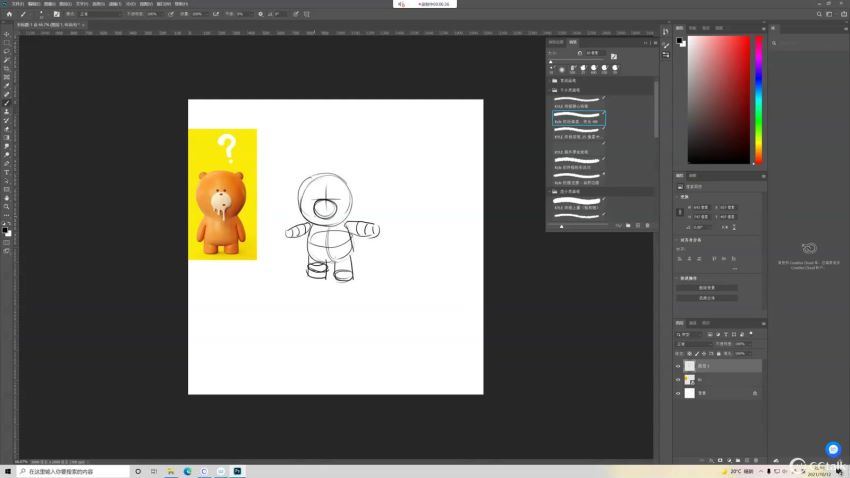Image resolution: width=850 pixels, height=478 pixels.
Task: Create new group in Layers panel
Action: pyautogui.click(x=738, y=461)
